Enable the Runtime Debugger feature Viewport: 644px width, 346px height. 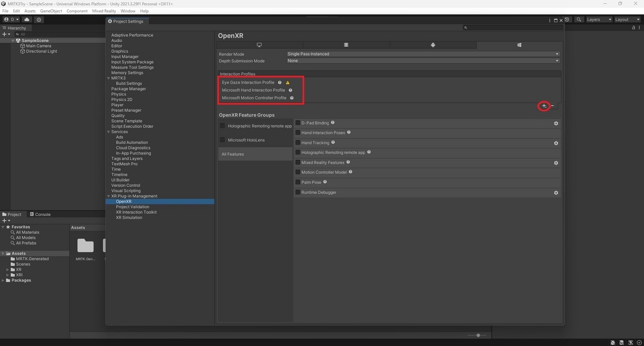click(298, 192)
